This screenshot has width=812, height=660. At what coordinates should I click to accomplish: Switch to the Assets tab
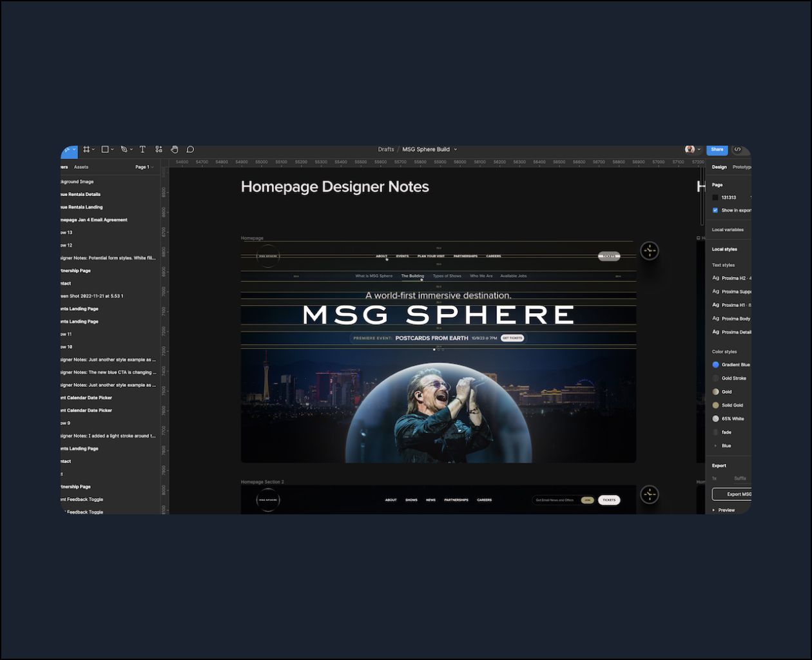pos(81,167)
